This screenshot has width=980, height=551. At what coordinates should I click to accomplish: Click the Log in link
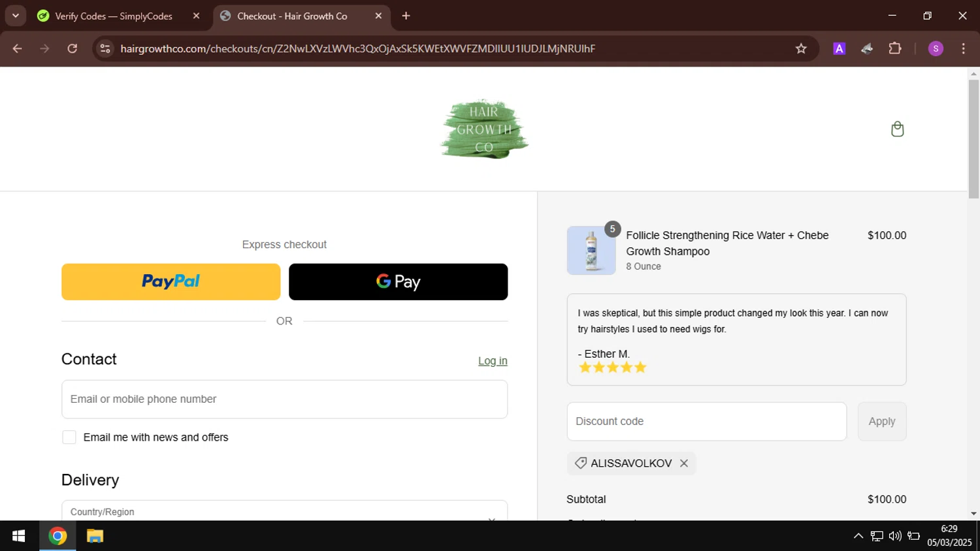coord(493,360)
